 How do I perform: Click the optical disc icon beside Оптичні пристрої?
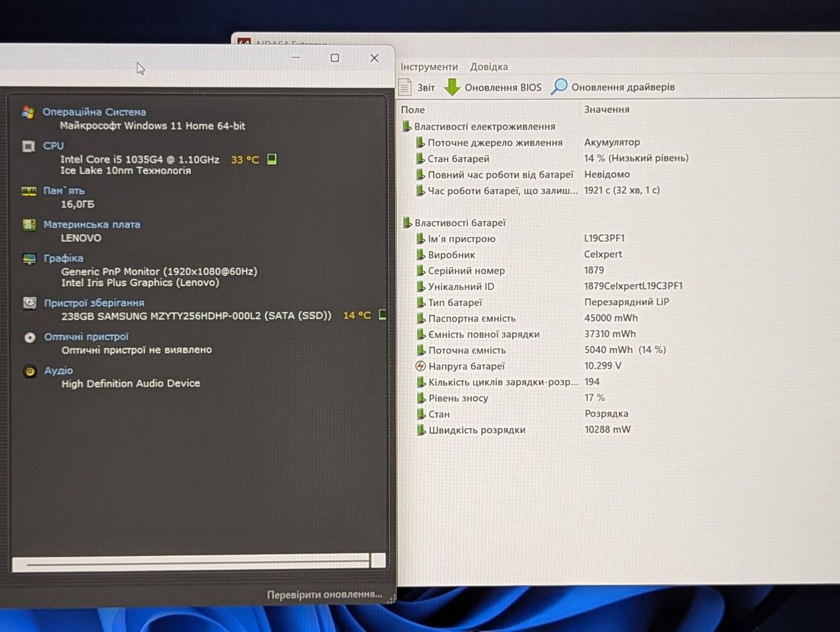(x=30, y=337)
